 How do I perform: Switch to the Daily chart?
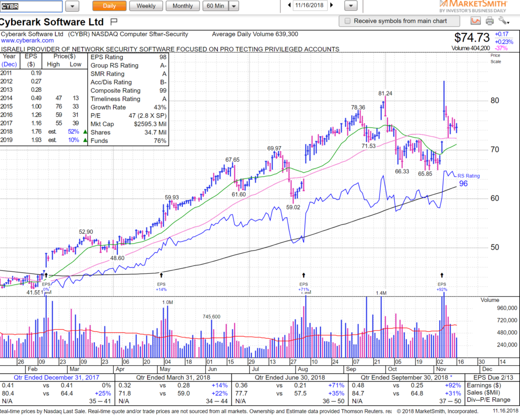coord(110,6)
